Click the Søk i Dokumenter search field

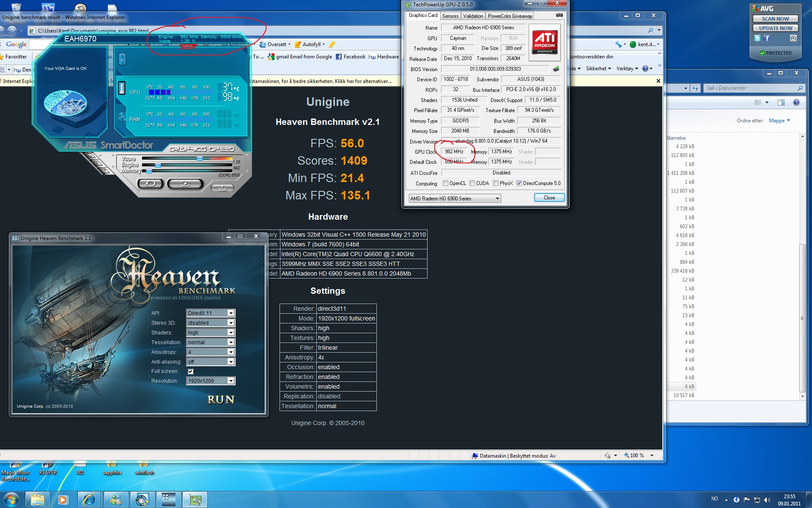pyautogui.click(x=754, y=88)
